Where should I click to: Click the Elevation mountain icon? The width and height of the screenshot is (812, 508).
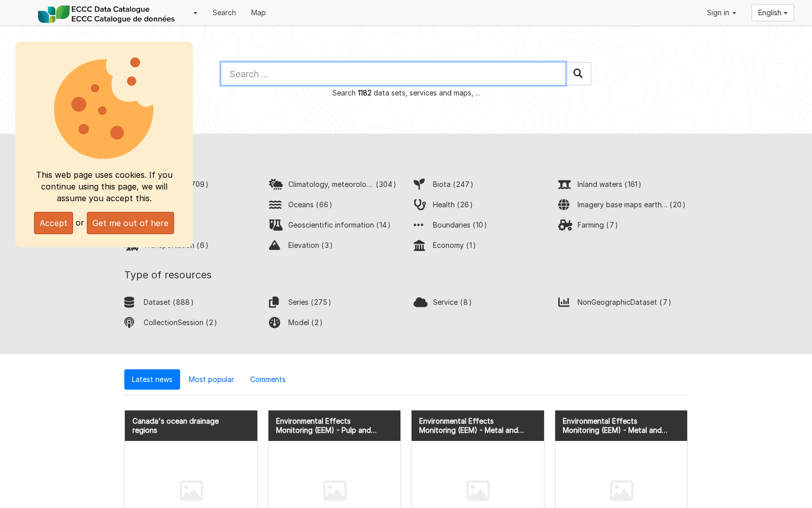pos(275,245)
